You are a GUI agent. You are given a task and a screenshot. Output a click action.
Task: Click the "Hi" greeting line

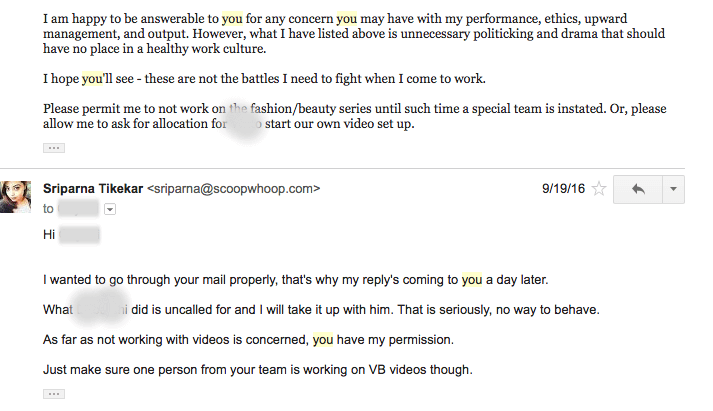tap(50, 236)
